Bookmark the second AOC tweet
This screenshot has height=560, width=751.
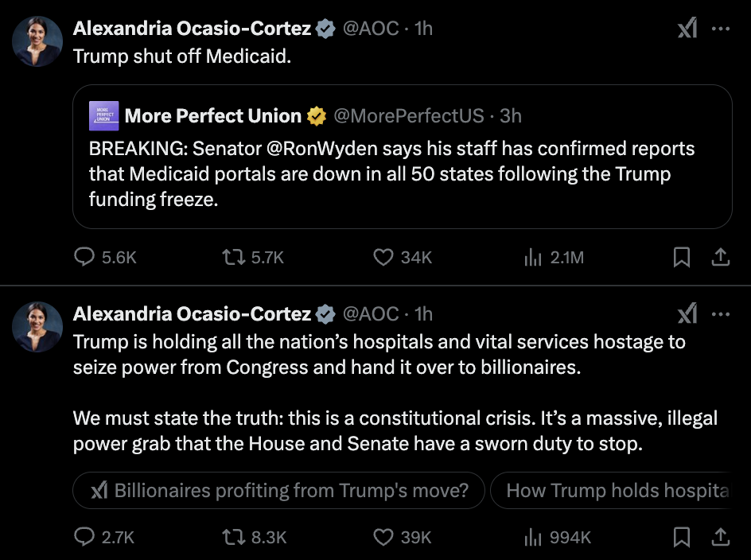point(682,538)
